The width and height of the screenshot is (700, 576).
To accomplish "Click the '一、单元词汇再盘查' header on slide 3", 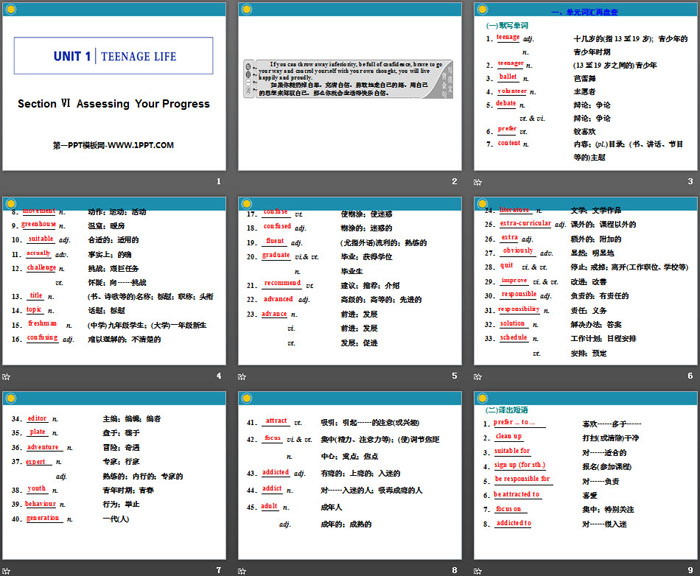I will (607, 12).
